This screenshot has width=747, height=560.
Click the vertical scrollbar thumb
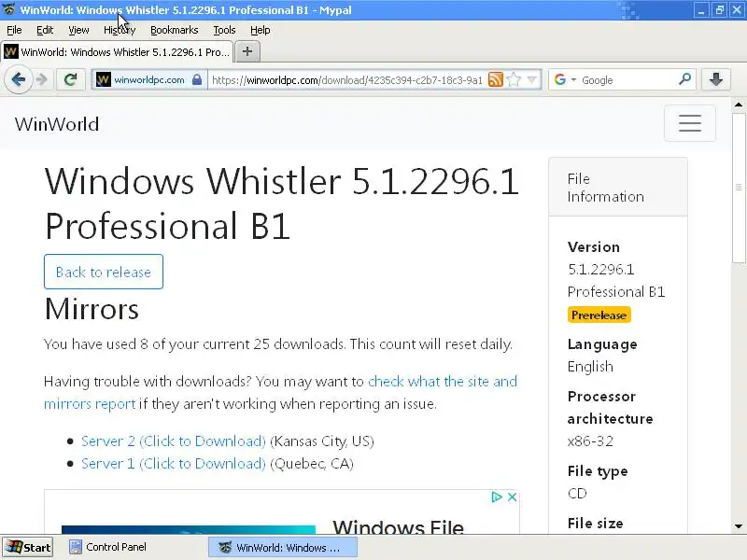739,187
